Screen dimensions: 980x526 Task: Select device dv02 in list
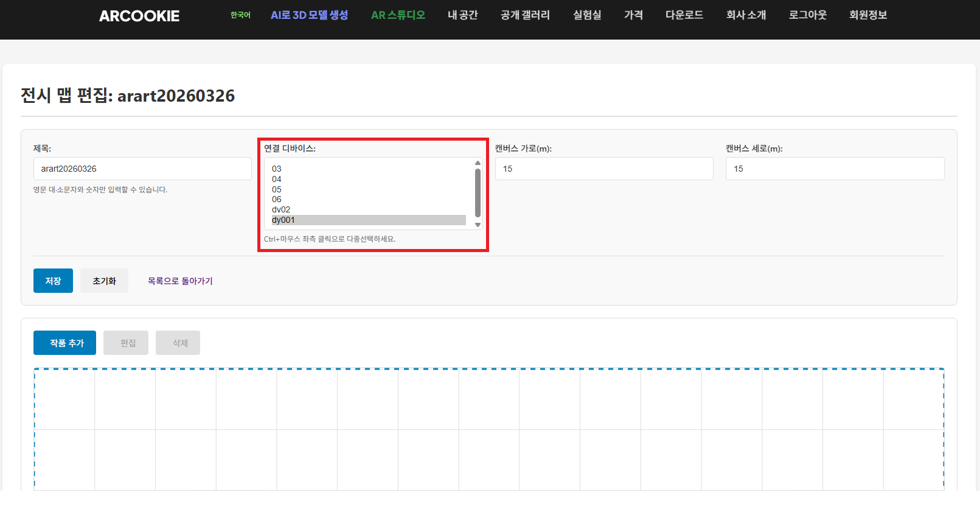tap(281, 209)
